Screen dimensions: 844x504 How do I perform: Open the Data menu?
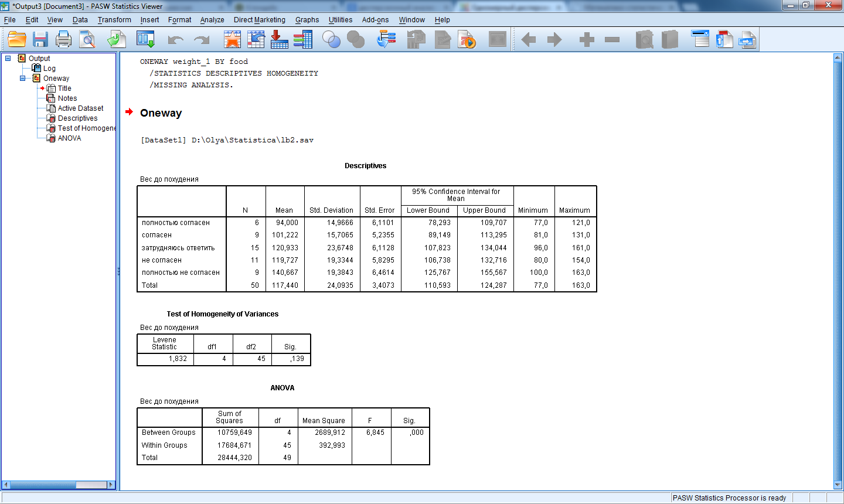tap(80, 20)
